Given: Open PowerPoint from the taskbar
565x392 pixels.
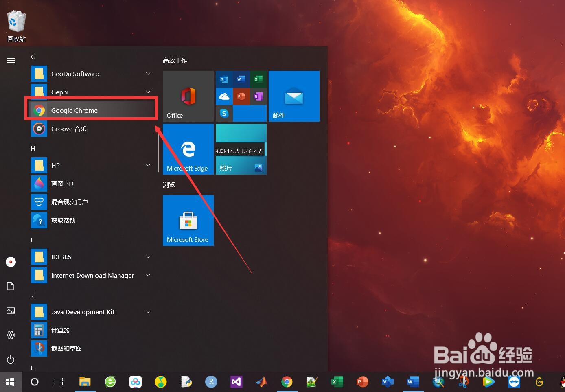Looking at the screenshot, I should (362, 382).
